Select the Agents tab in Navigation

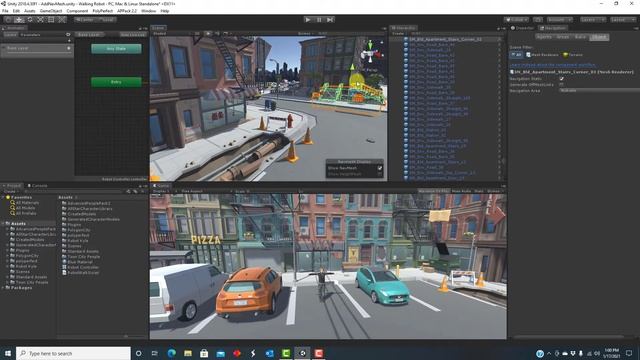click(x=544, y=37)
